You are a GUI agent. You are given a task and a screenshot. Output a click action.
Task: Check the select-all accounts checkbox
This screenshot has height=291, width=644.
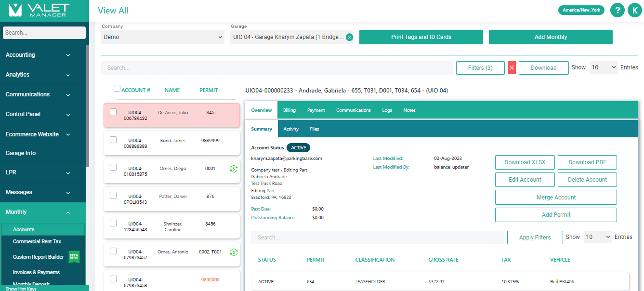(x=117, y=88)
